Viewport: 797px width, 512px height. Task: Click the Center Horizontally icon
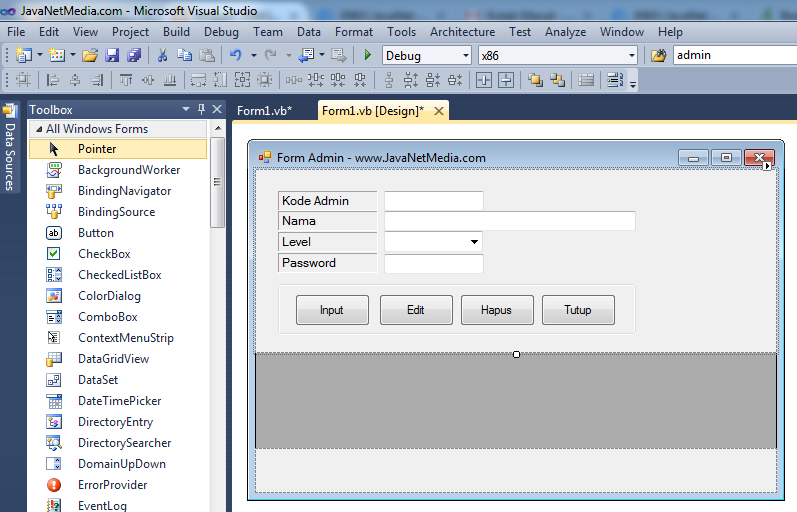[484, 80]
